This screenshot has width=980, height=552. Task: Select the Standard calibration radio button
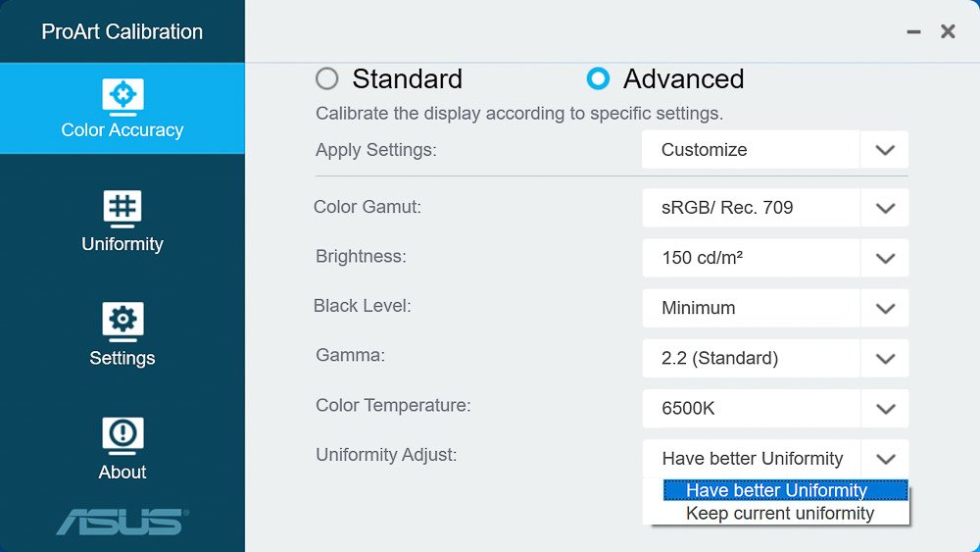click(x=327, y=78)
